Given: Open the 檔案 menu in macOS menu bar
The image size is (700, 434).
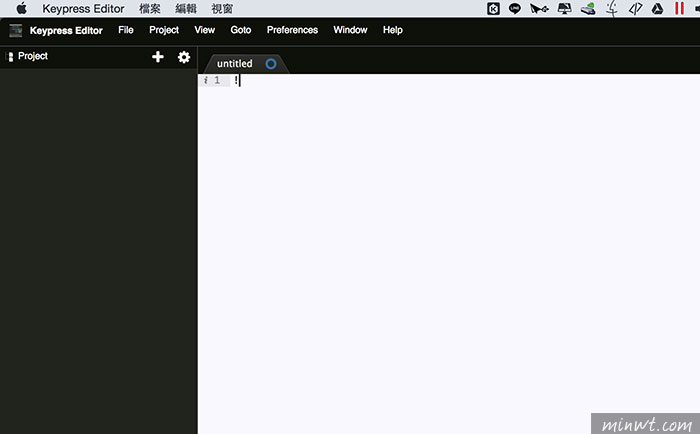Looking at the screenshot, I should [150, 8].
